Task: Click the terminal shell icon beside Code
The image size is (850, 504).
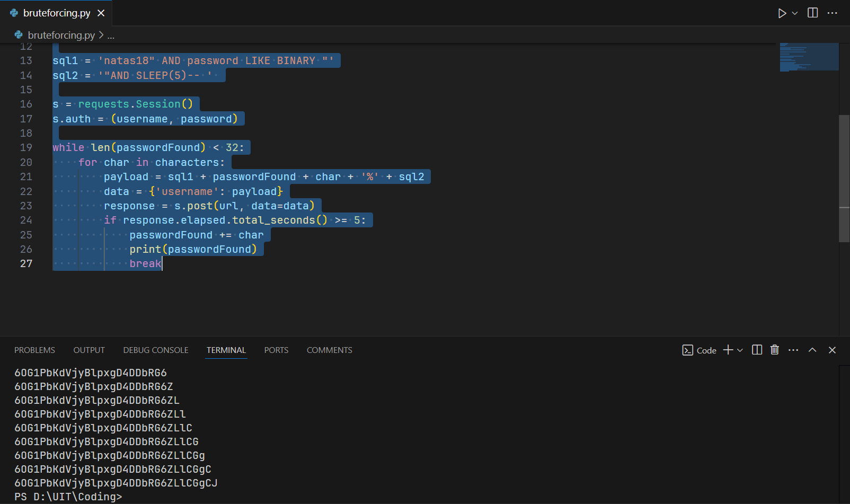Action: [687, 350]
